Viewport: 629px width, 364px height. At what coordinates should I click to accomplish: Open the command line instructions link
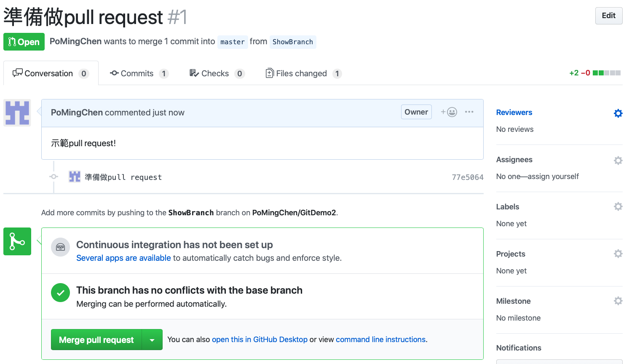coord(380,340)
